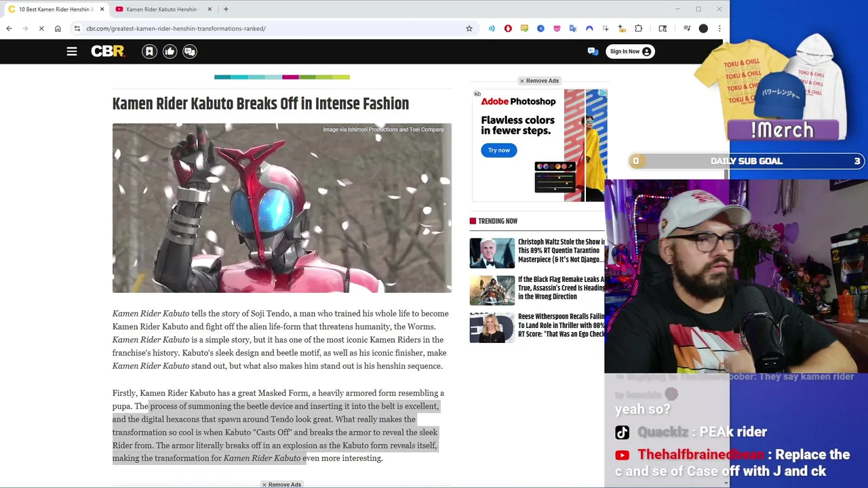Click the yellow shopping bag extension icon
868x488 pixels.
pyautogui.click(x=622, y=28)
